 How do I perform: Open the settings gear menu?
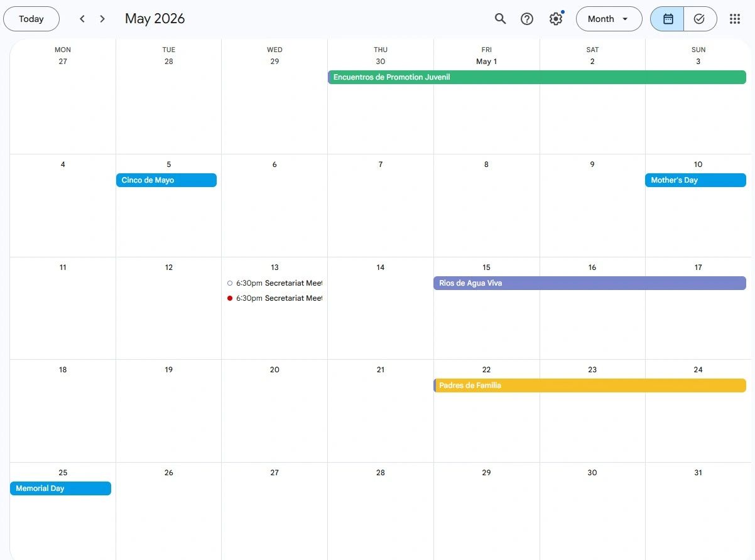(555, 19)
